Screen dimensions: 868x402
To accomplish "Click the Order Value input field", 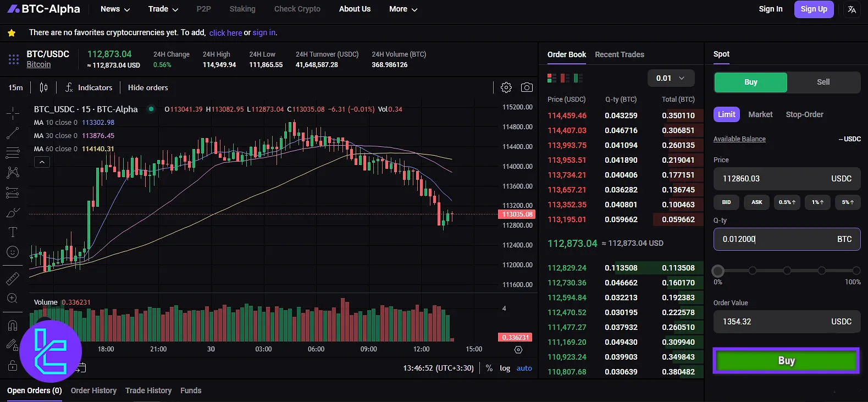I will [787, 322].
